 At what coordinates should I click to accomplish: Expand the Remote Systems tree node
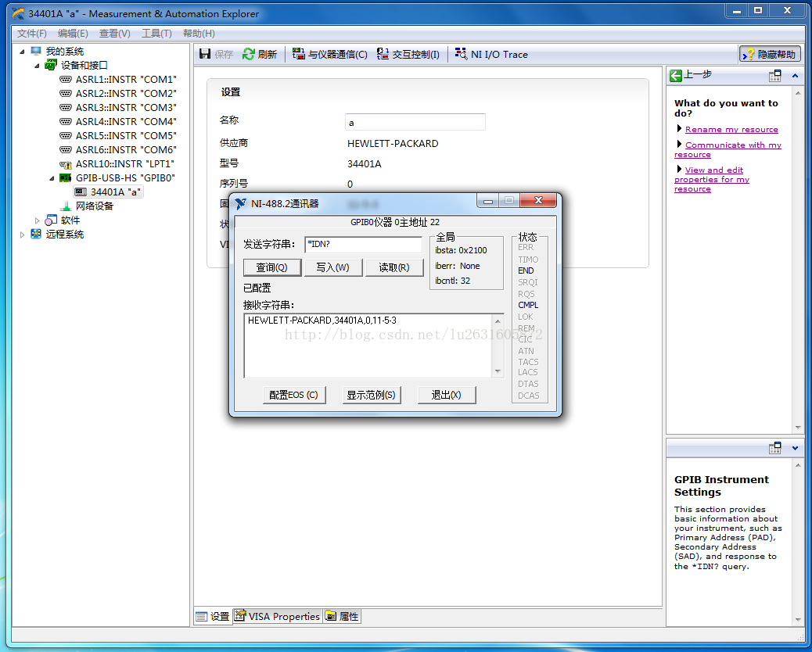[22, 235]
